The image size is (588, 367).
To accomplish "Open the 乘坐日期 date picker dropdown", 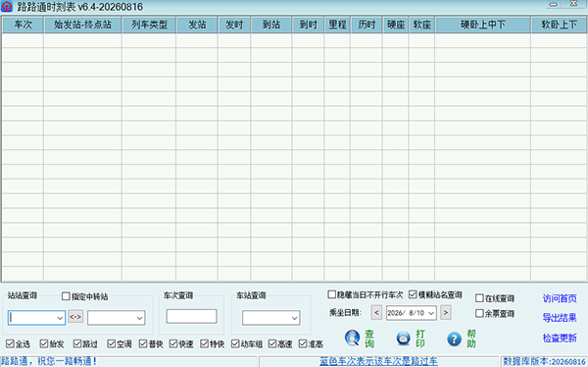I will coord(431,313).
